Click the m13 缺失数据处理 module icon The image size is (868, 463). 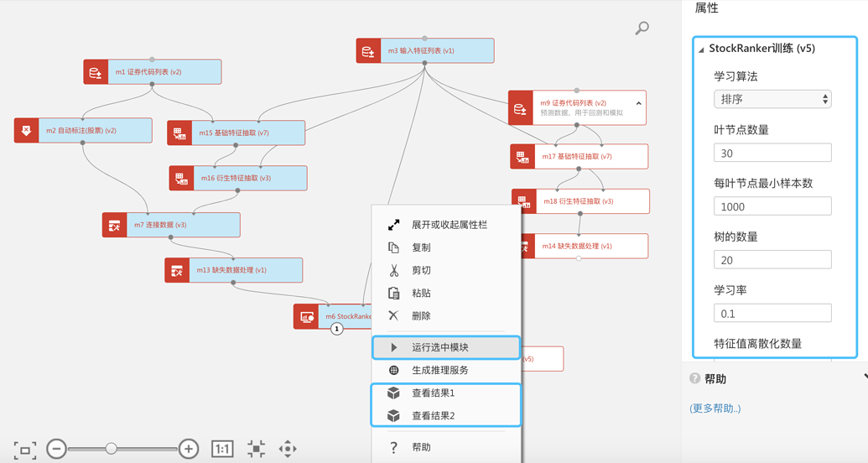(x=177, y=270)
